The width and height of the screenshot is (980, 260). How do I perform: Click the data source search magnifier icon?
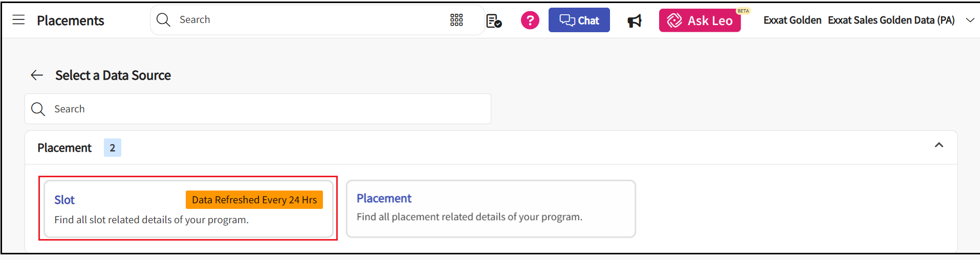point(38,109)
